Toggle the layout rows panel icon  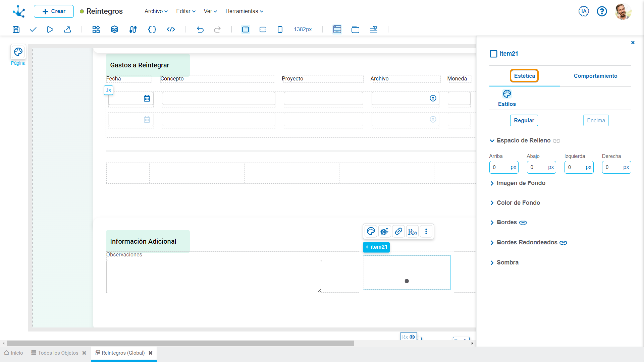click(x=337, y=29)
